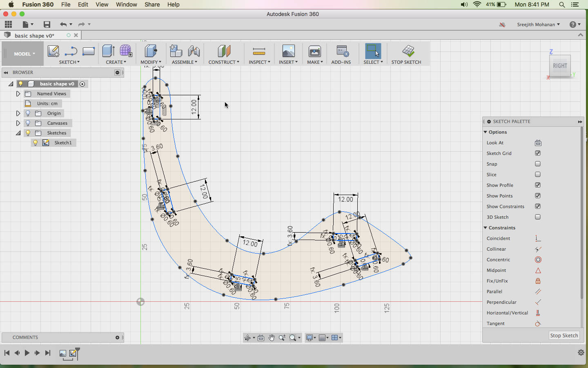
Task: Enable the 3D Sketch checkbox
Action: pyautogui.click(x=538, y=217)
